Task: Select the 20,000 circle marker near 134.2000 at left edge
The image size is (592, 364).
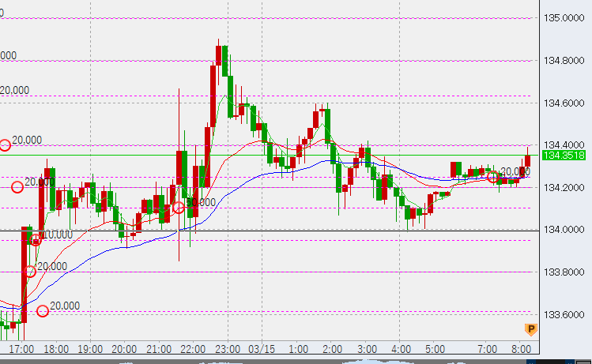Action: pyautogui.click(x=17, y=187)
